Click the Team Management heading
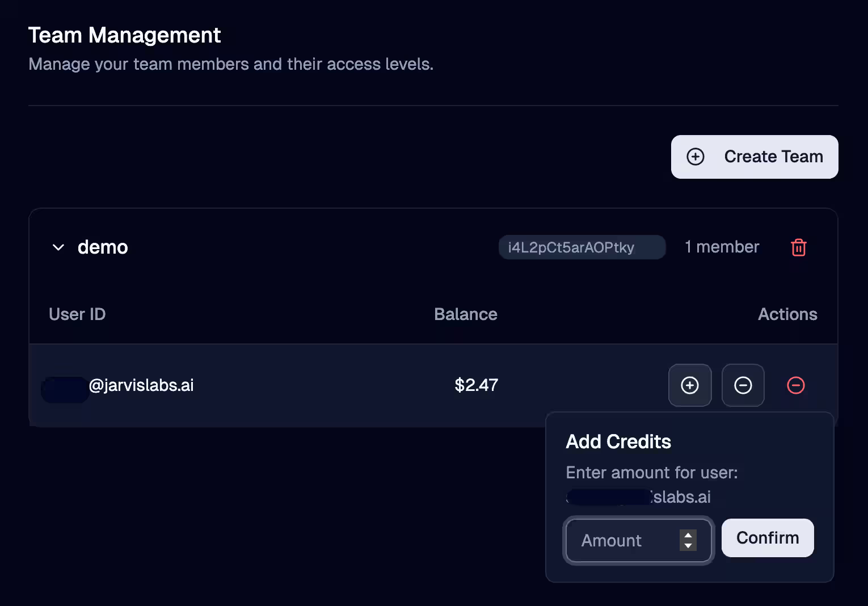868x606 pixels. click(x=124, y=35)
